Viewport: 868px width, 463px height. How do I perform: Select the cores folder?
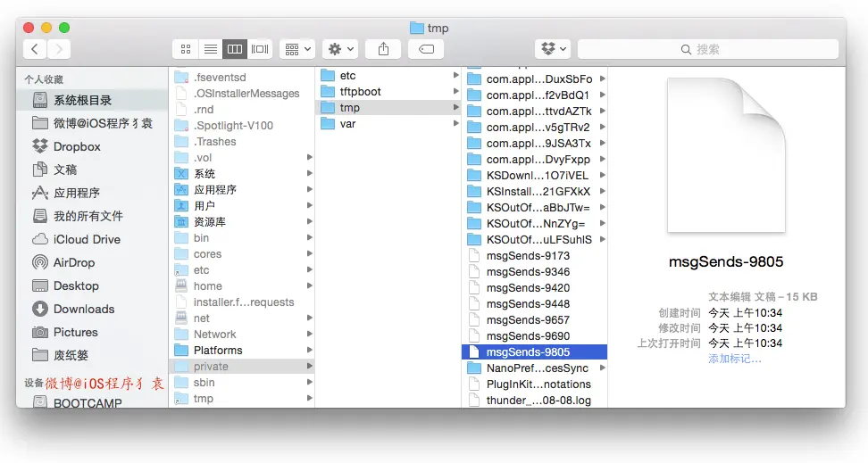click(242, 254)
